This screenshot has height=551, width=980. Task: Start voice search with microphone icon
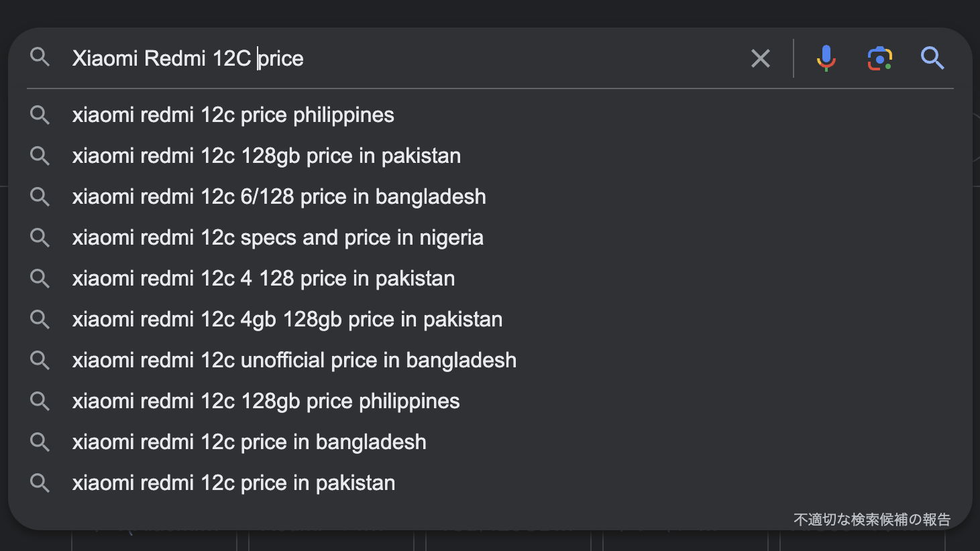[x=826, y=58]
